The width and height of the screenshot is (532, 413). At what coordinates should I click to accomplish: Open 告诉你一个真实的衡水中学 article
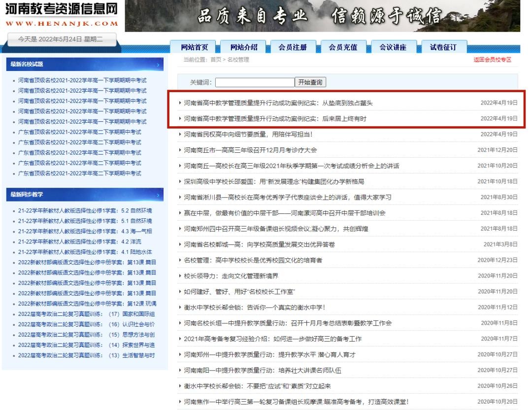pos(254,307)
